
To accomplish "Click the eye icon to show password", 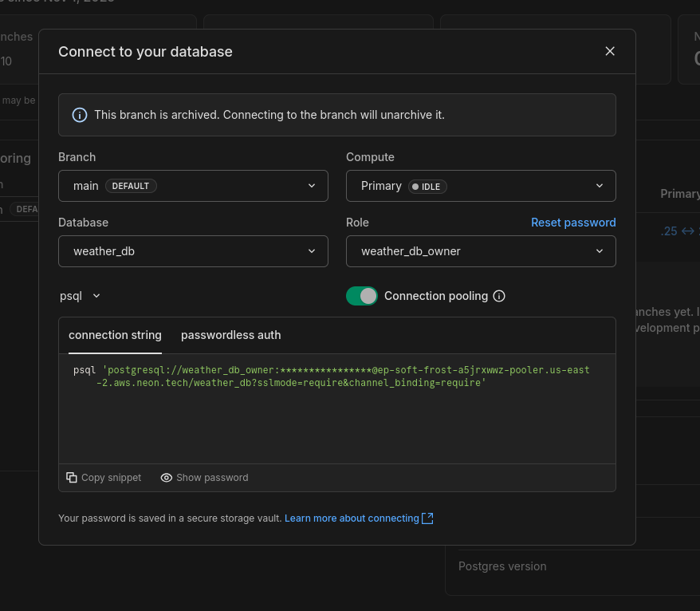I will [167, 477].
